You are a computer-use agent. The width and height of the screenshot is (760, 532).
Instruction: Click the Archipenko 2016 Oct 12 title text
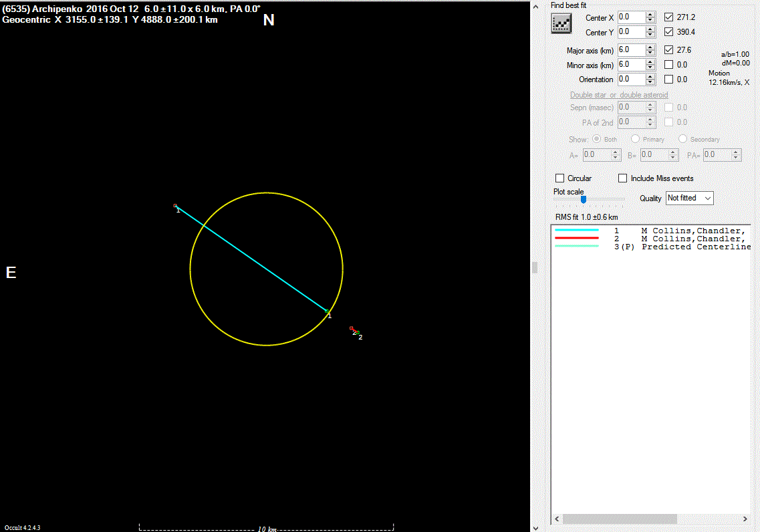(132, 9)
